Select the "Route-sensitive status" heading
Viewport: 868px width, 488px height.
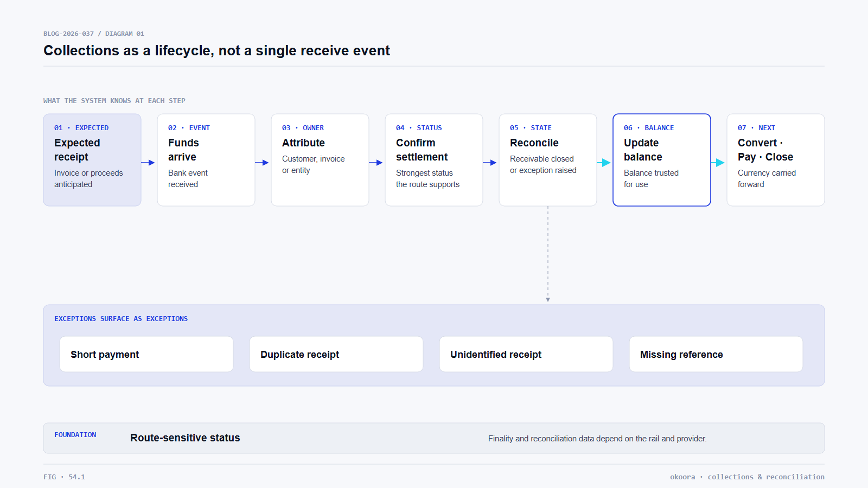click(x=185, y=438)
